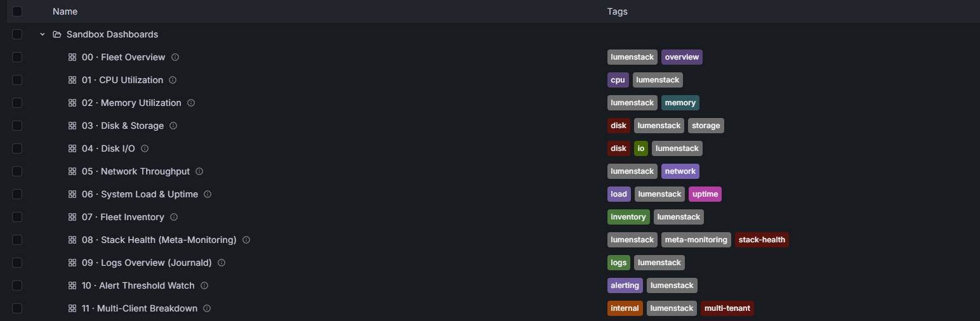Image resolution: width=980 pixels, height=321 pixels.
Task: Select the checkbox for 09 · Logs Overview
Action: (17, 263)
